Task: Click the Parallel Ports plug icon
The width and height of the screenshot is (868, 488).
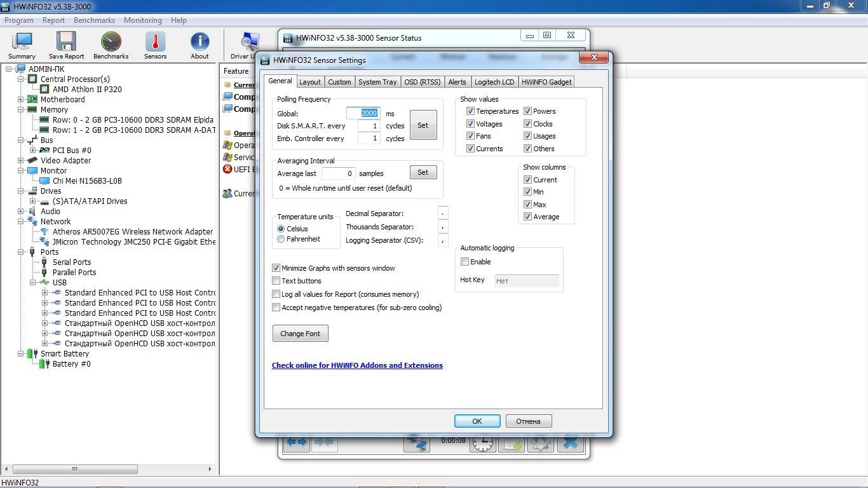Action: click(x=44, y=272)
